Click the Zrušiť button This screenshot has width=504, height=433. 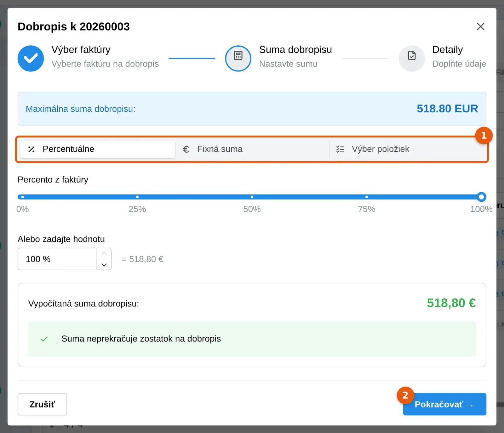(42, 404)
